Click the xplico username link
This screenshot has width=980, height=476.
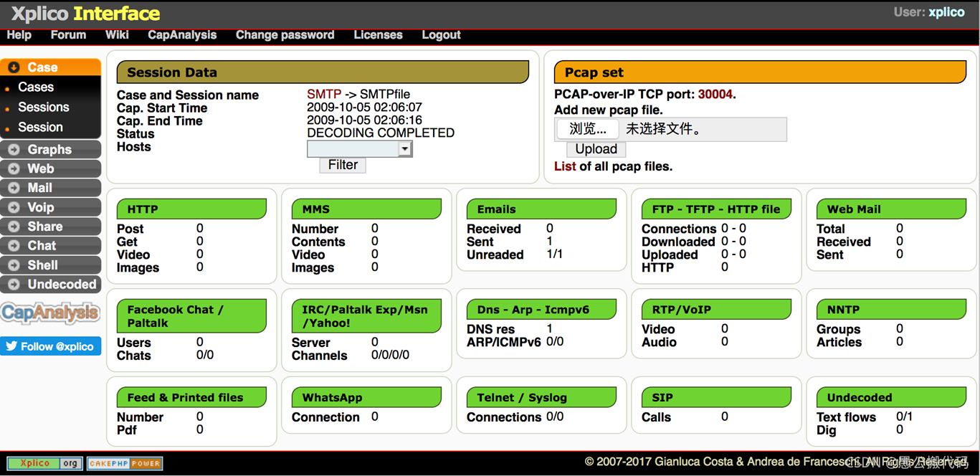point(946,12)
